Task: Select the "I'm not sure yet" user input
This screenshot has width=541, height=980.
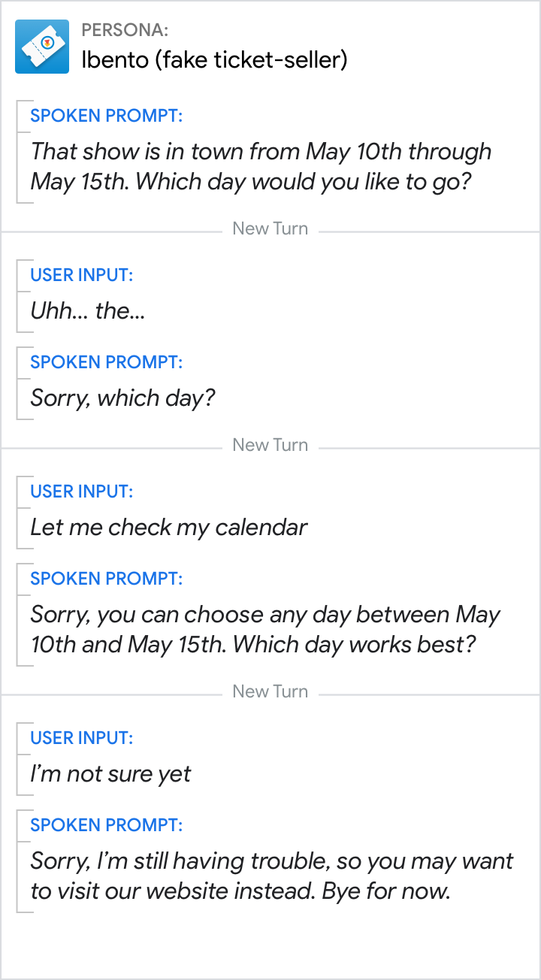Action: 110,773
